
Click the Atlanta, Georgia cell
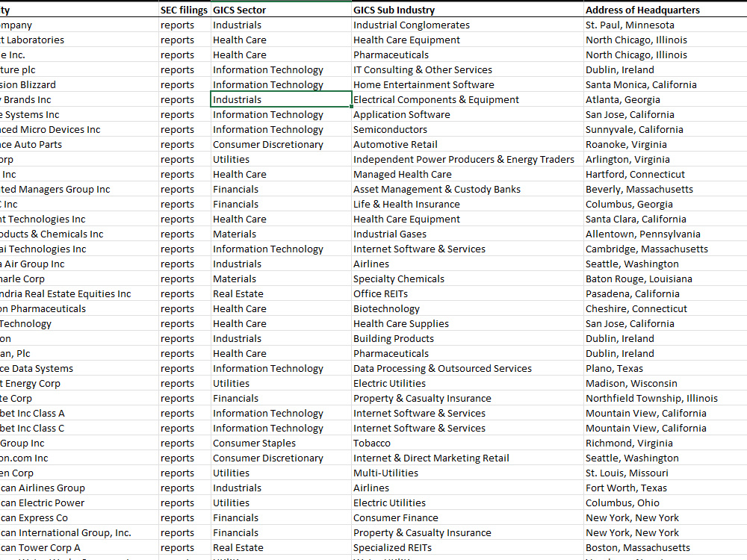665,99
